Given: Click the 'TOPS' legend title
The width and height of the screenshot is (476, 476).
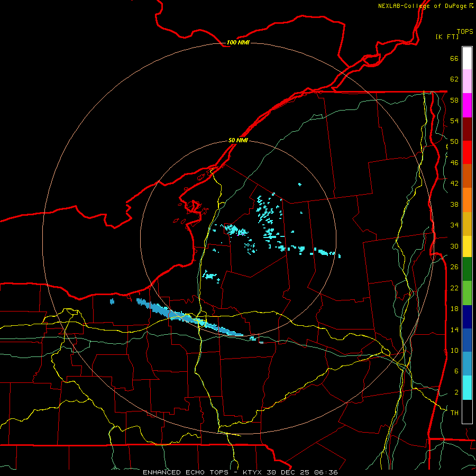Looking at the screenshot, I should pyautogui.click(x=465, y=32).
